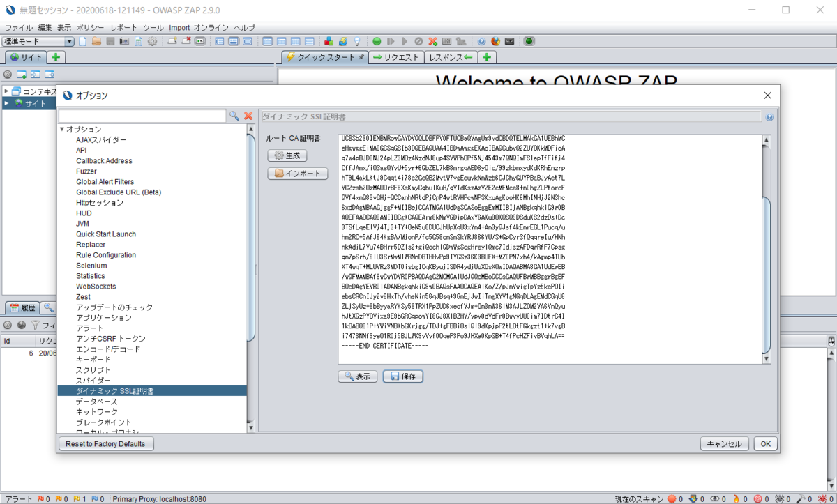The height and width of the screenshot is (504, 837).
Task: Collapse the オプション tree root node
Action: pyautogui.click(x=62, y=130)
